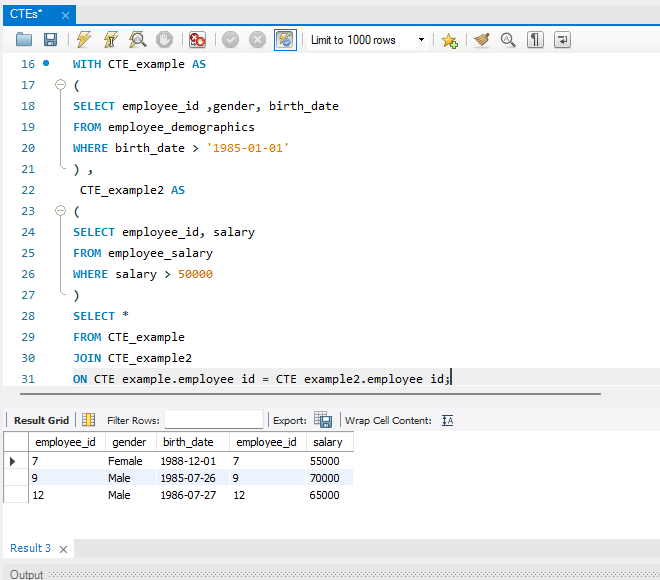Toggle word wrap toolbar icon
The height and width of the screenshot is (580, 660).
(x=562, y=40)
